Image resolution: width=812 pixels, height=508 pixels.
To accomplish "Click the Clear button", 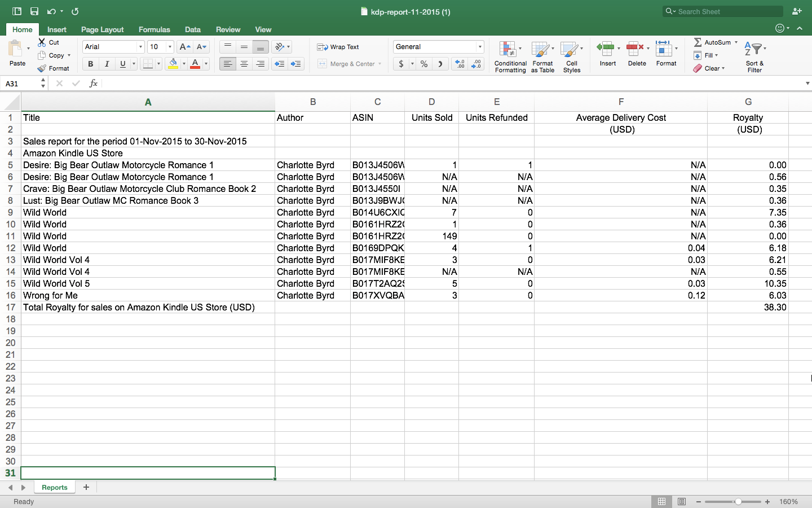I will coord(709,68).
